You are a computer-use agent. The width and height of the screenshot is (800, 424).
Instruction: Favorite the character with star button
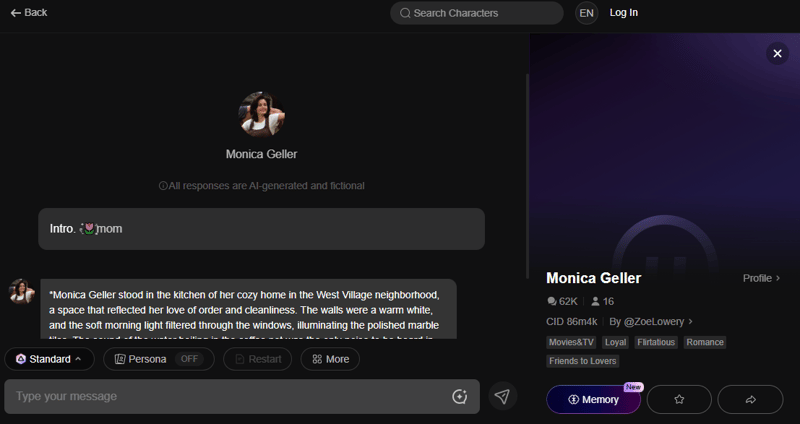tap(679, 400)
